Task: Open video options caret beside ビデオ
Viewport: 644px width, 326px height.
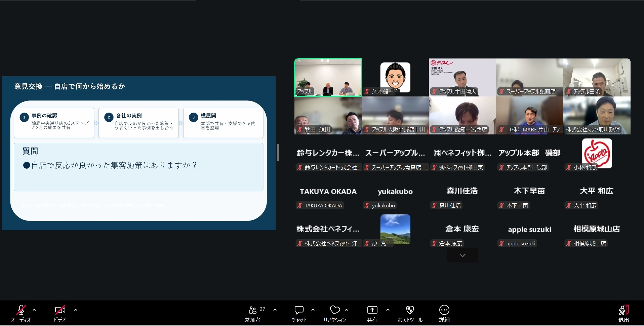Action: click(x=76, y=310)
